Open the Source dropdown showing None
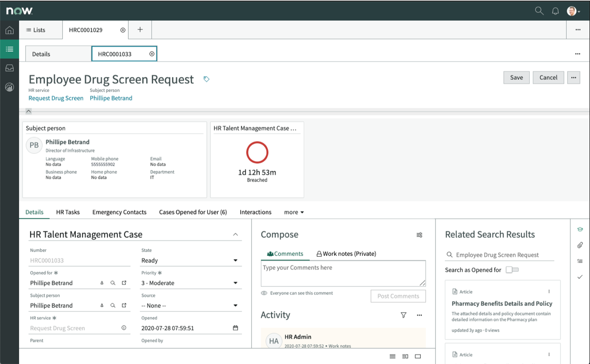This screenshot has height=364, width=590. point(191,305)
